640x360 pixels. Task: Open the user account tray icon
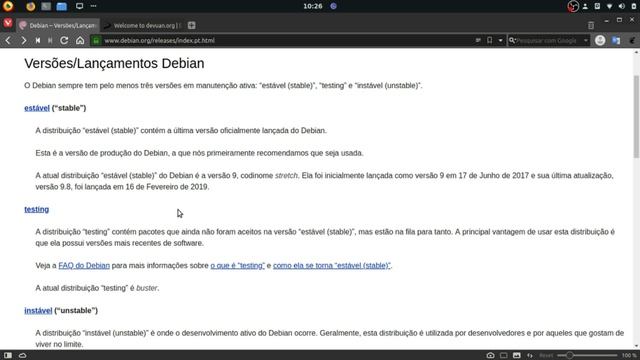[585, 6]
